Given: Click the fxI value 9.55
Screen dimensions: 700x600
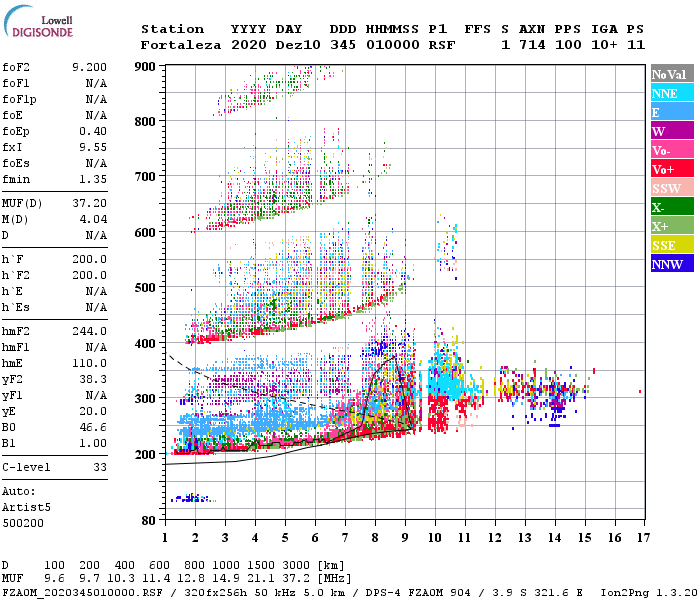Looking at the screenshot, I should tap(93, 147).
